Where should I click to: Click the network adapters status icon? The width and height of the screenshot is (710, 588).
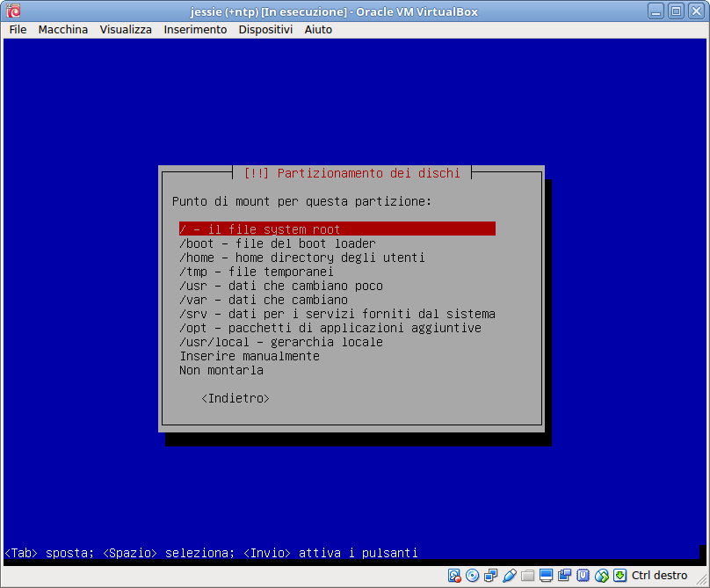(x=491, y=576)
